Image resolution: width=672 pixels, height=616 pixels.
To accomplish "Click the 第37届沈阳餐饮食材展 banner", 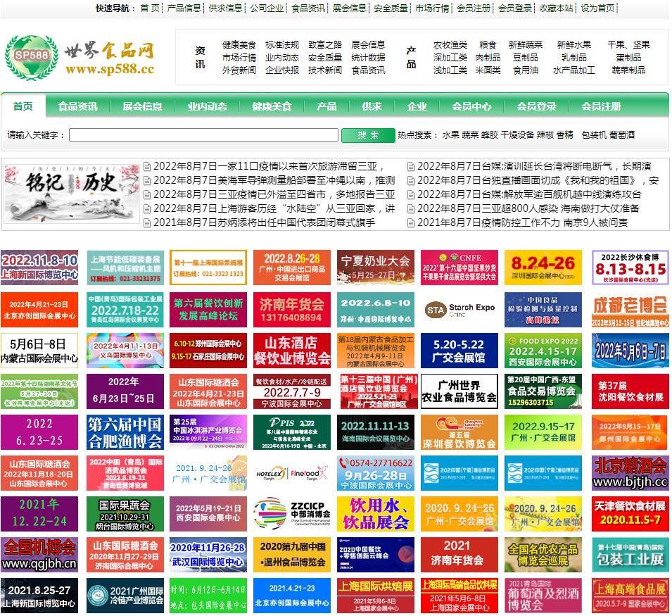I will 630,391.
